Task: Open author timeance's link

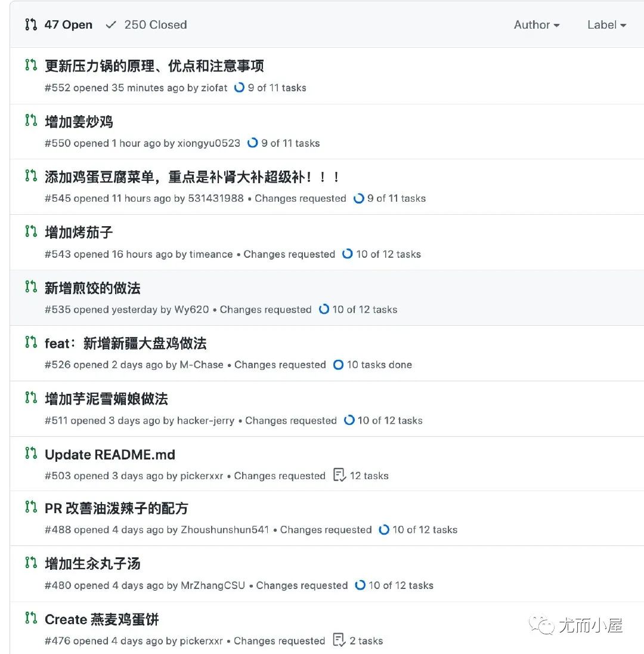Action: 211,254
